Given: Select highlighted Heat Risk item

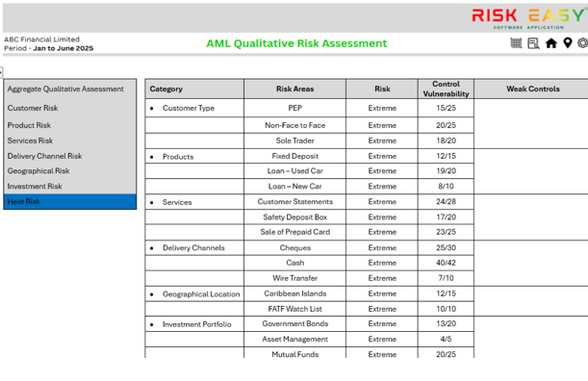Looking at the screenshot, I should pyautogui.click(x=69, y=201).
